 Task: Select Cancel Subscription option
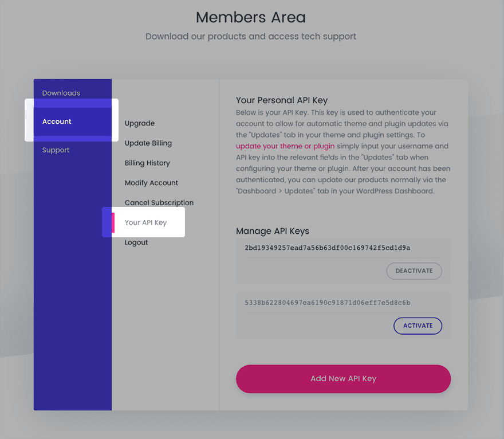click(x=159, y=203)
